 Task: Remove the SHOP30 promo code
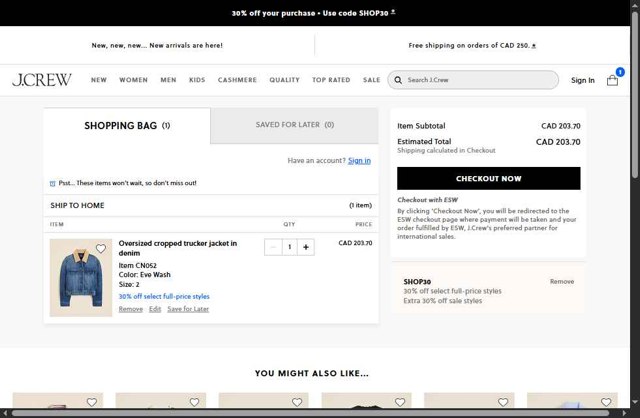click(562, 282)
